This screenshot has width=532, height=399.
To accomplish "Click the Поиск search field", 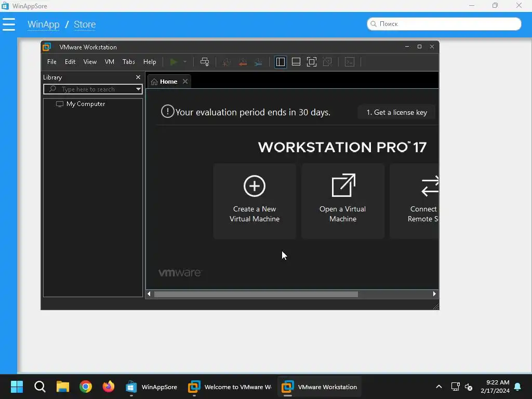I will pyautogui.click(x=444, y=24).
